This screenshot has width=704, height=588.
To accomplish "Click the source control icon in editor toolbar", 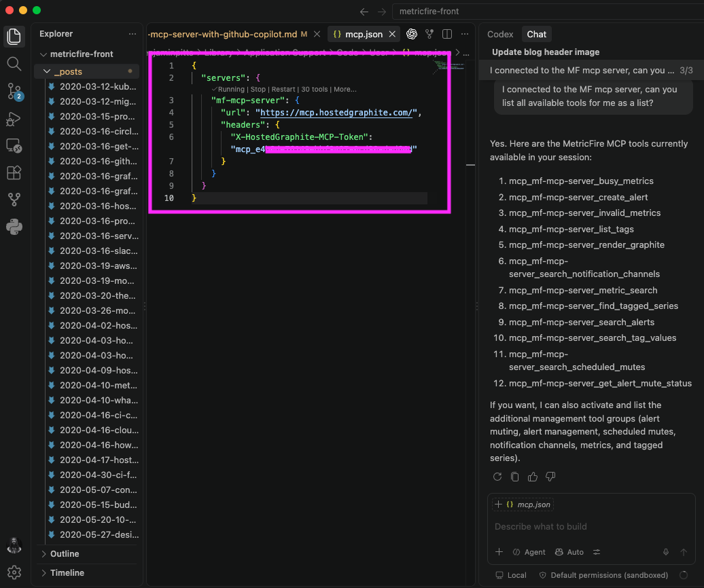I will tap(429, 34).
